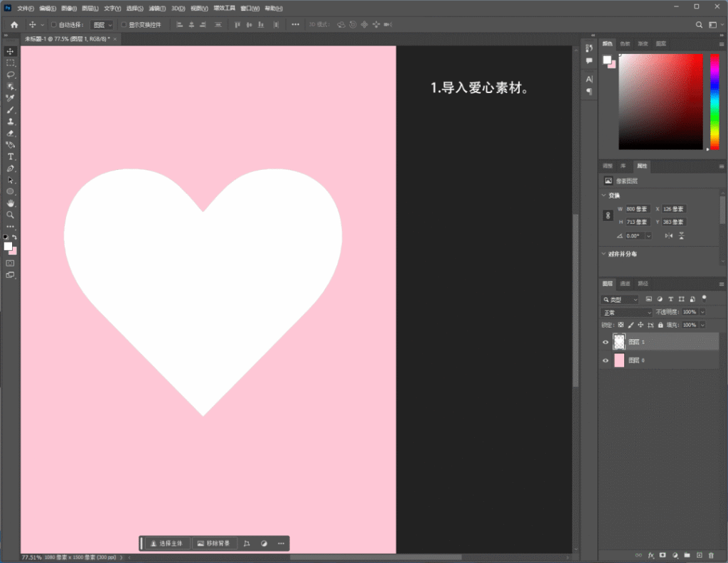Open contextual task bar more options
Viewport: 728px width, 563px height.
pyautogui.click(x=281, y=544)
